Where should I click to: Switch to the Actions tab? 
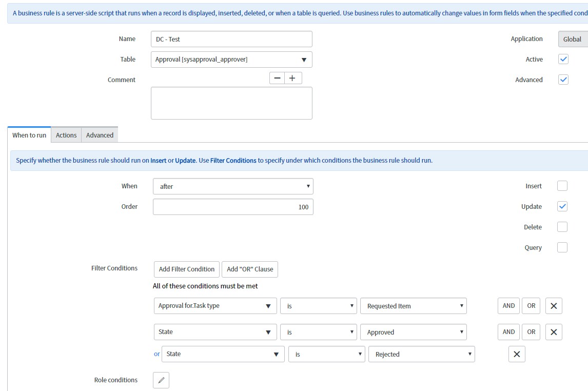pyautogui.click(x=66, y=135)
